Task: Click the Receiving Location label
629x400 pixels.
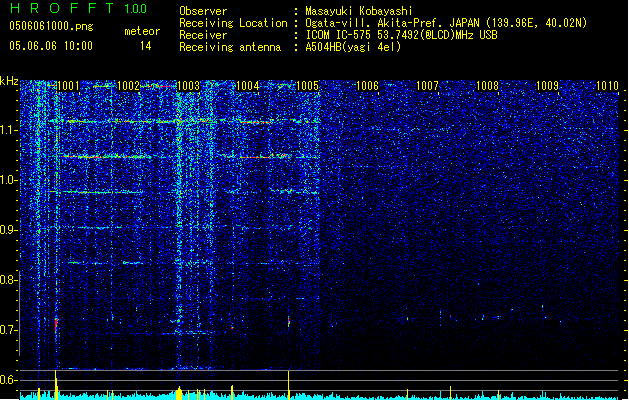Action: click(x=233, y=23)
